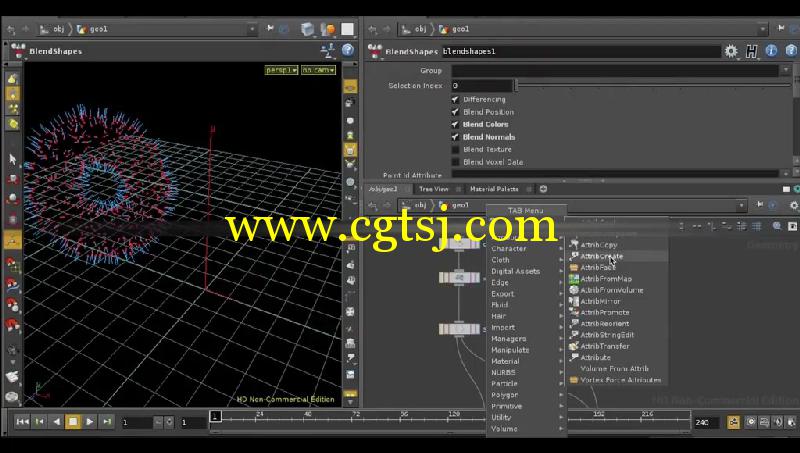Open the node info 'i' icon
800x453 pixels.
click(771, 51)
